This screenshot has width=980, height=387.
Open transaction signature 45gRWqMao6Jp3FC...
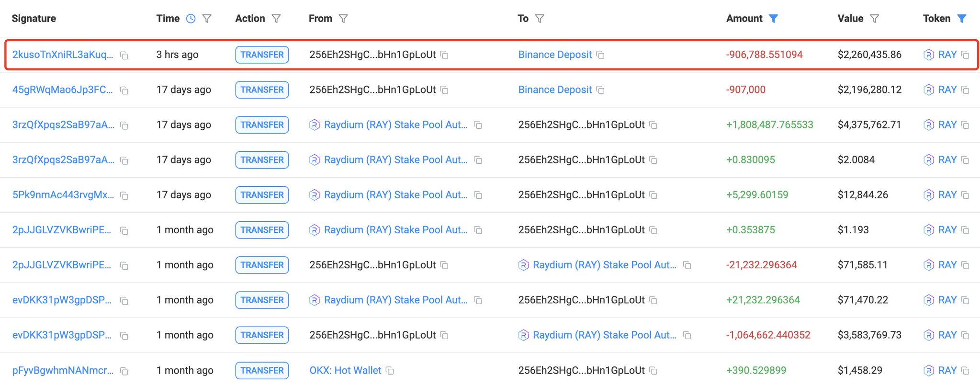coord(63,90)
